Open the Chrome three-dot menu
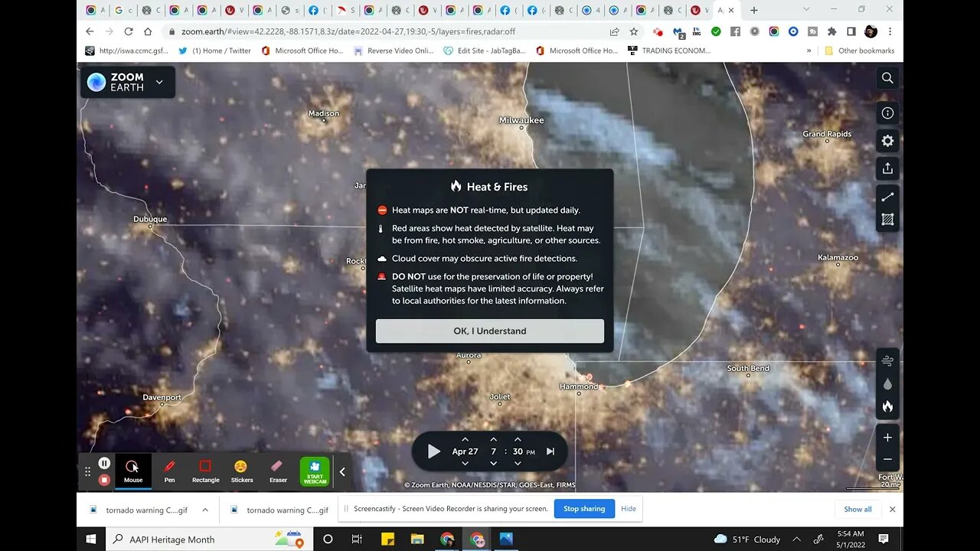Viewport: 980px width, 551px height. (890, 31)
